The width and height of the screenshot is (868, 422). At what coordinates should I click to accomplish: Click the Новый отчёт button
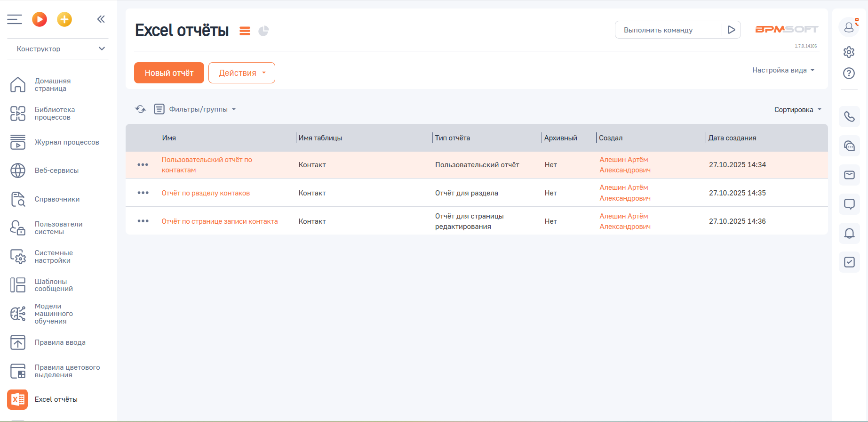coord(169,73)
